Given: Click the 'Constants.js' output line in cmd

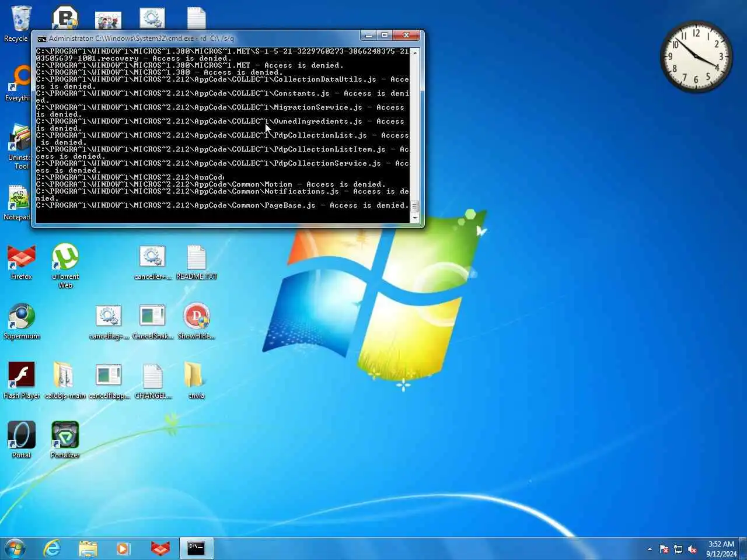Looking at the screenshot, I should pos(222,97).
